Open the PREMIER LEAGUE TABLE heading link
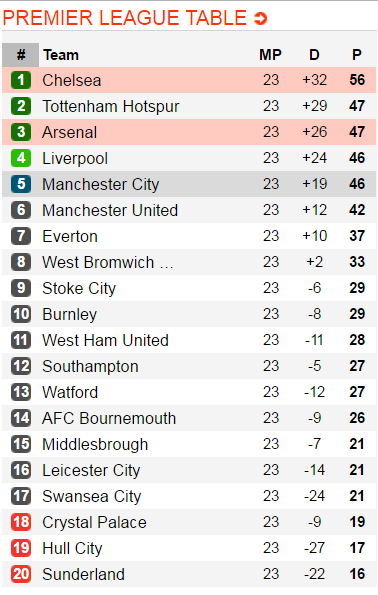378x595 pixels. click(125, 18)
